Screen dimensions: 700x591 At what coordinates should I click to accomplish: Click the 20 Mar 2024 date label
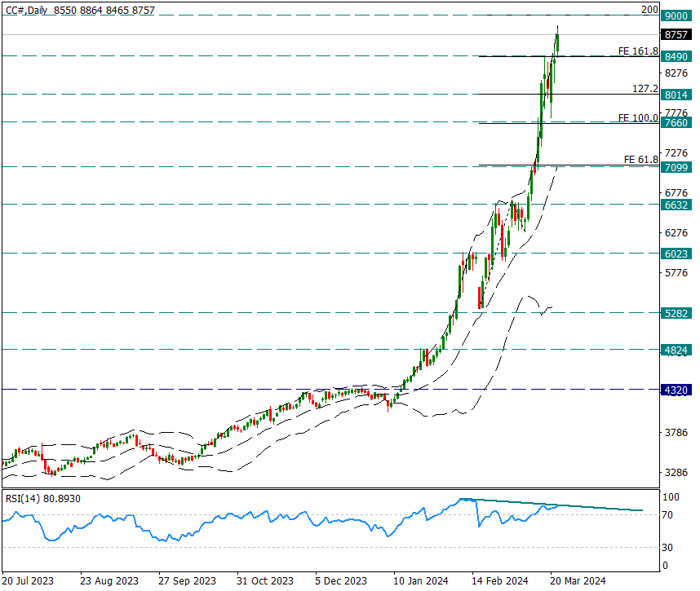point(578,581)
